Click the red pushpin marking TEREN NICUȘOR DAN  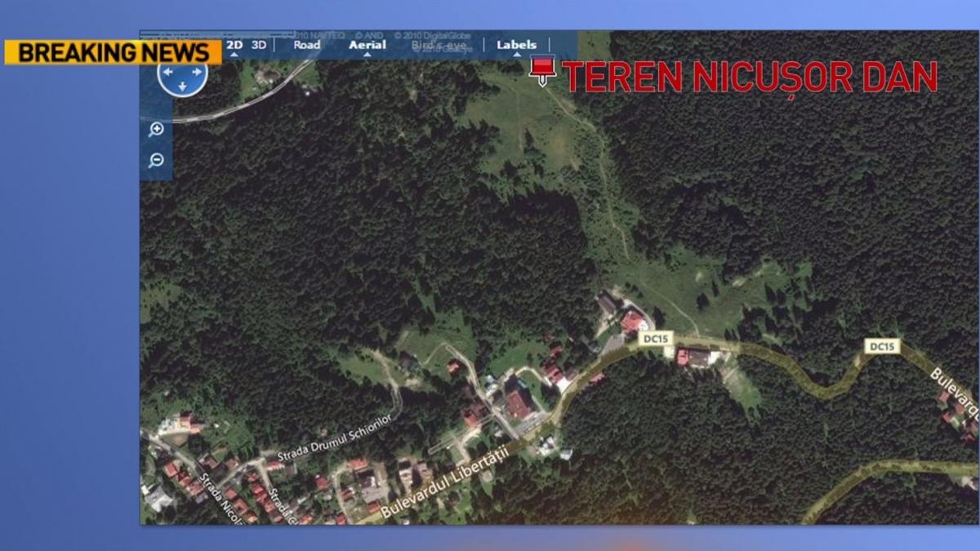(542, 69)
